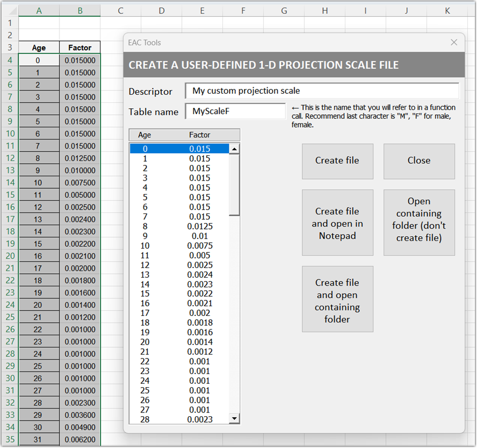Click cell B22 with value 0.001800
The width and height of the screenshot is (477, 448).
[80, 280]
